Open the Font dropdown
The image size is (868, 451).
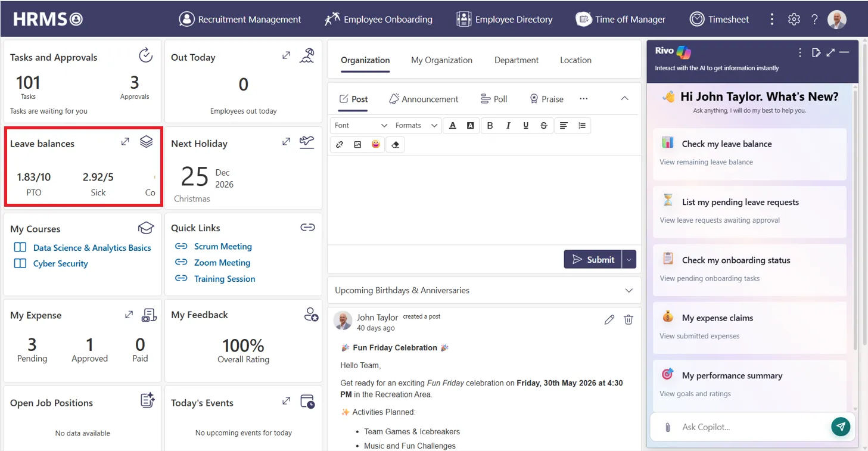click(x=360, y=125)
